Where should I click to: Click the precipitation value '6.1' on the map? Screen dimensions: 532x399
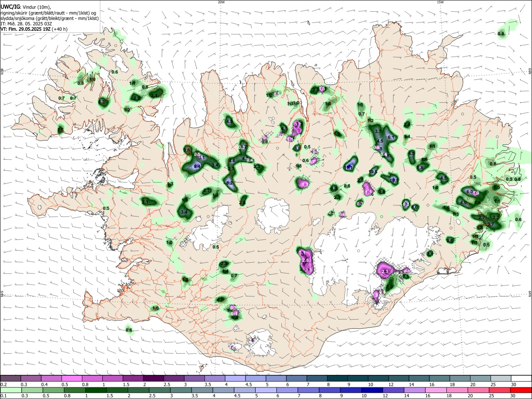click(x=391, y=137)
